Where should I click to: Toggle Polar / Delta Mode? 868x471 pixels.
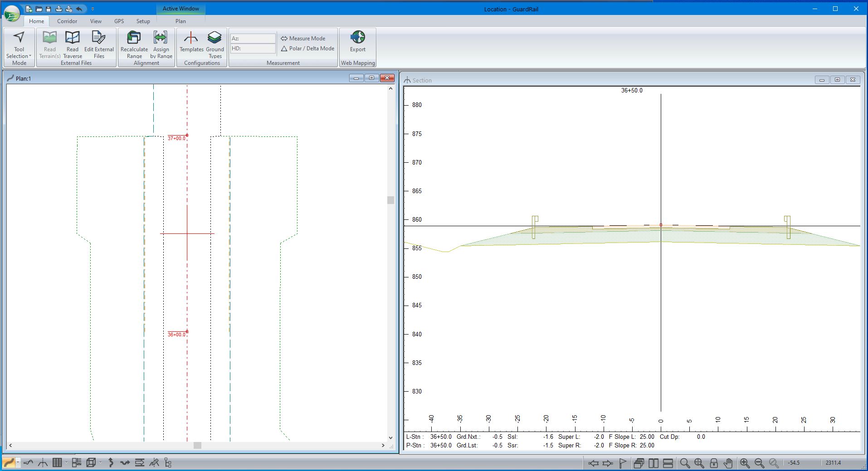[x=307, y=49]
